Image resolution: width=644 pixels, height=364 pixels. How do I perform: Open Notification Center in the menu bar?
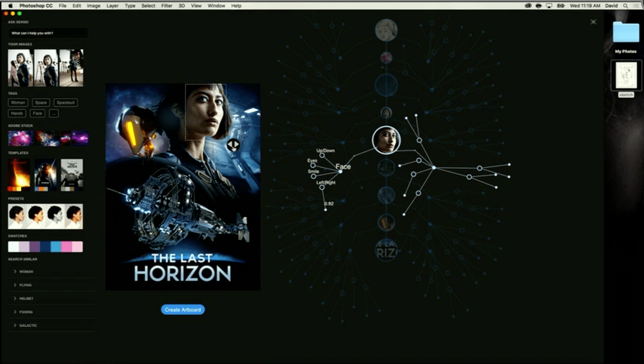click(x=636, y=6)
